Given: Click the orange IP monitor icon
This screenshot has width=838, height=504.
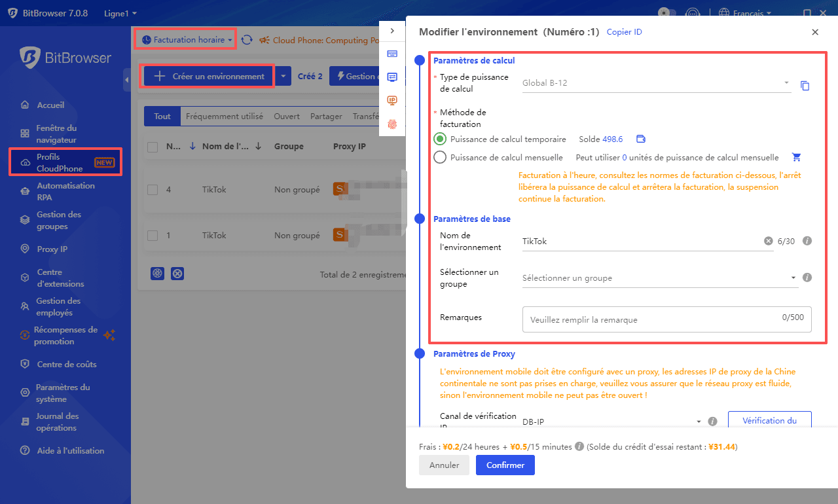Looking at the screenshot, I should tap(392, 100).
